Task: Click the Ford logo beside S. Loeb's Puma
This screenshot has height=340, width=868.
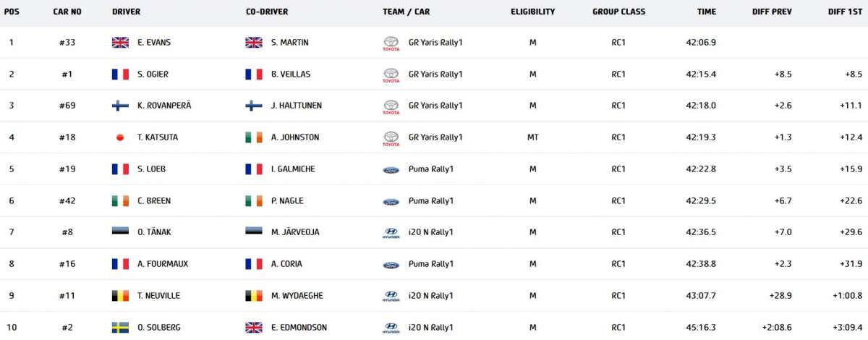Action: pos(391,169)
